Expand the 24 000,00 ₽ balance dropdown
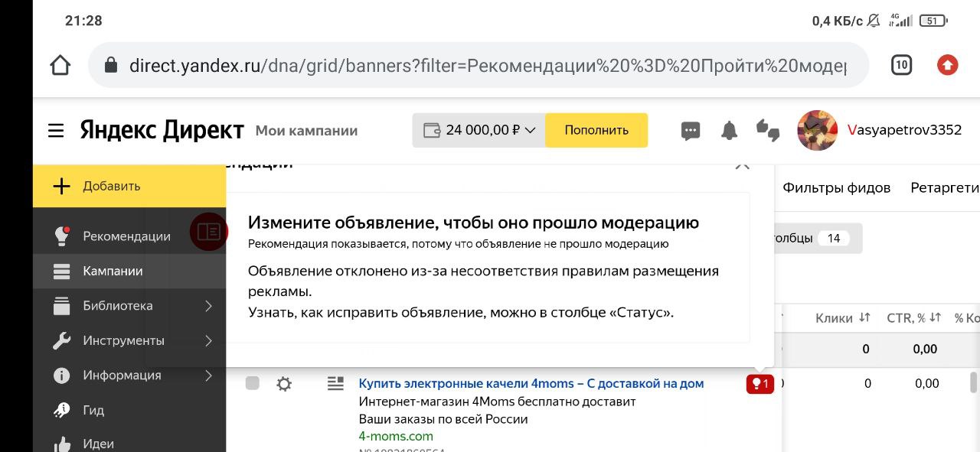Viewport: 980px width, 452px height. pos(479,130)
